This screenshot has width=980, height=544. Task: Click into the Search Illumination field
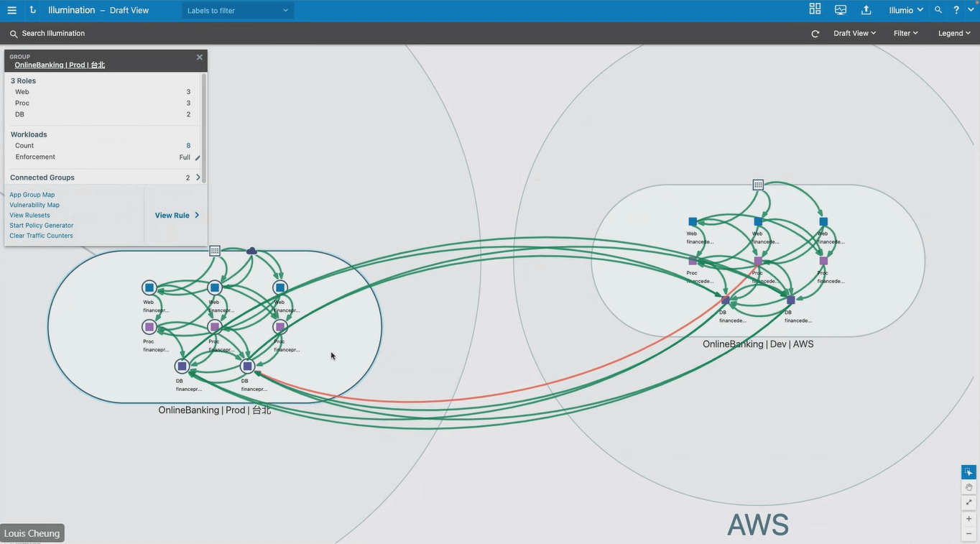click(53, 34)
